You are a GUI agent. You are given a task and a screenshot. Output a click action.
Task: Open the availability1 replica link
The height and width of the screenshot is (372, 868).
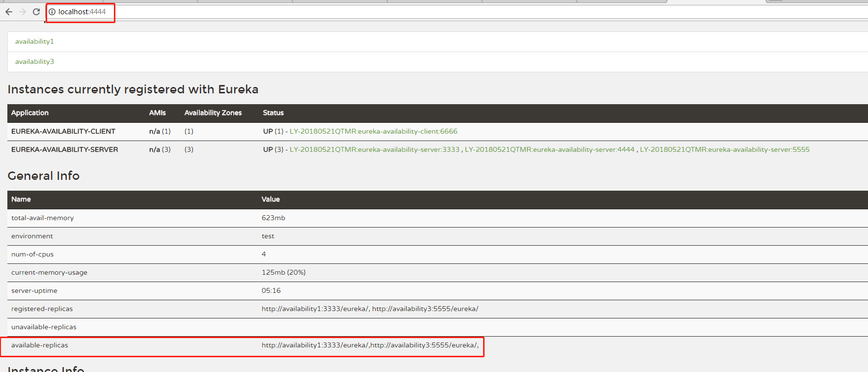coord(34,42)
